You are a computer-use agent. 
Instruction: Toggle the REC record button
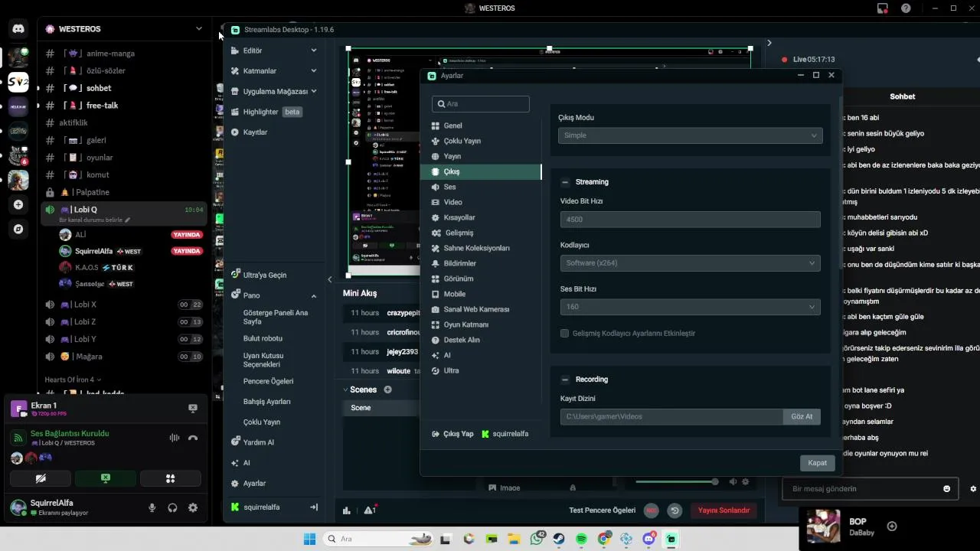pyautogui.click(x=651, y=510)
